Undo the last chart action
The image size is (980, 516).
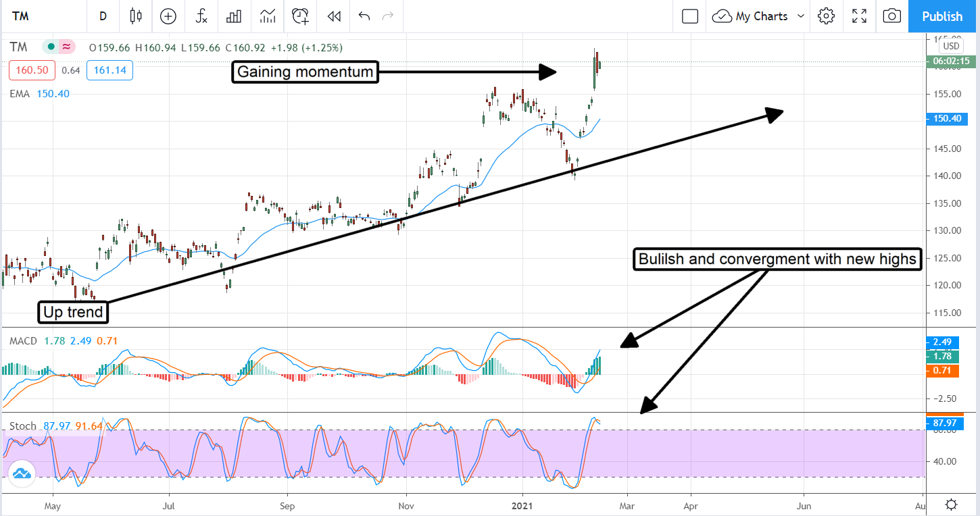pos(364,16)
